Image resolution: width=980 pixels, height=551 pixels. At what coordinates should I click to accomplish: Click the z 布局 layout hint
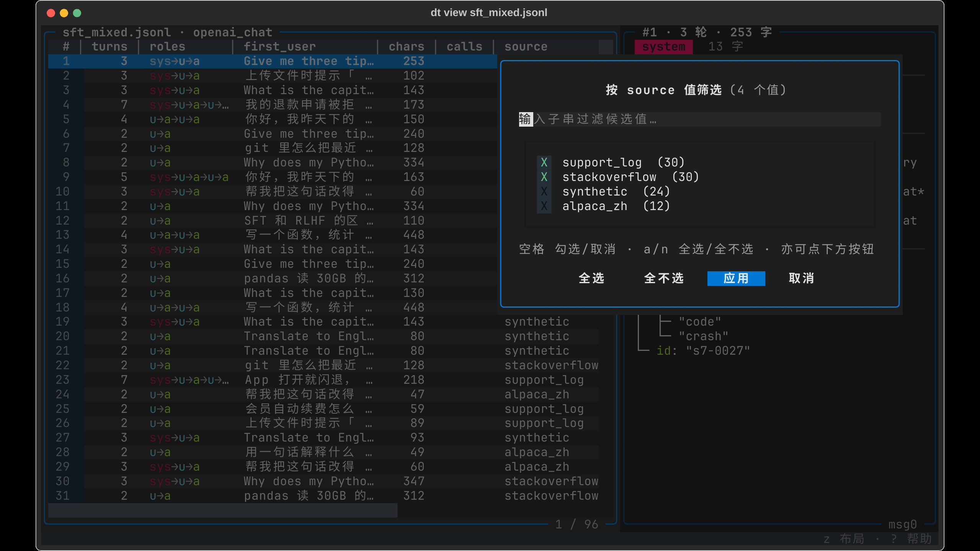pyautogui.click(x=844, y=539)
